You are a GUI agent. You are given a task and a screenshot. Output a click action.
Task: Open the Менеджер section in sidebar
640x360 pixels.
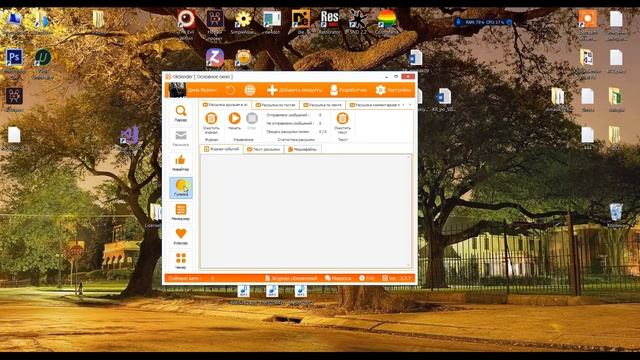(x=180, y=212)
